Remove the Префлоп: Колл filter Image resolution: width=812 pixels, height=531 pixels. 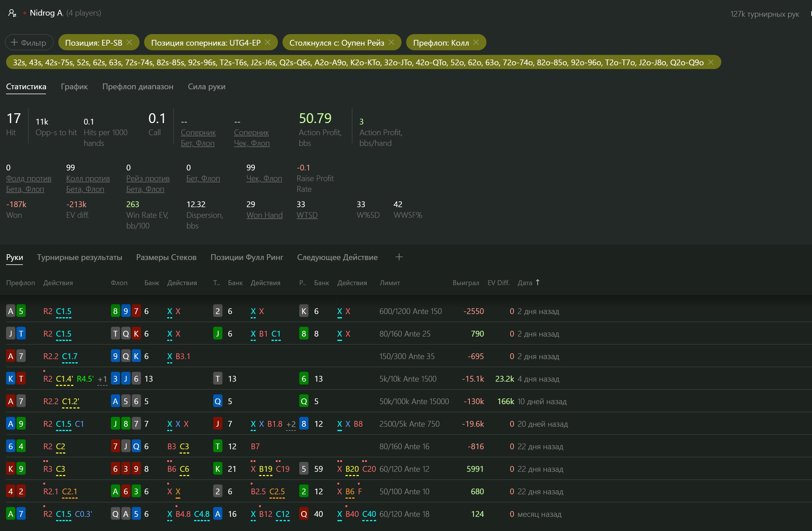tap(476, 42)
